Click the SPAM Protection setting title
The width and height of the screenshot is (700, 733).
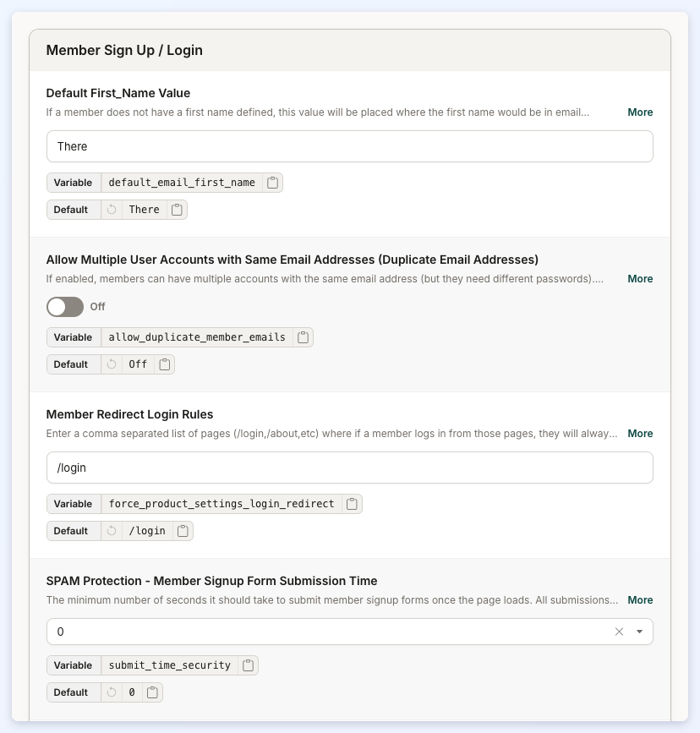tap(212, 581)
